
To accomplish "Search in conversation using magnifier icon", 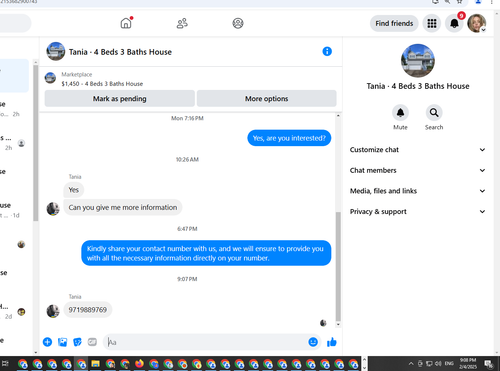I will [x=434, y=113].
